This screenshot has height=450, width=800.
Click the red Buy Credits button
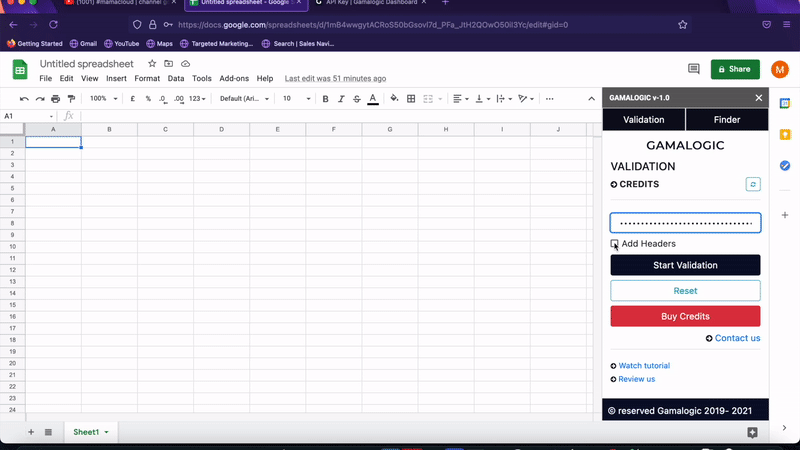pyautogui.click(x=685, y=316)
